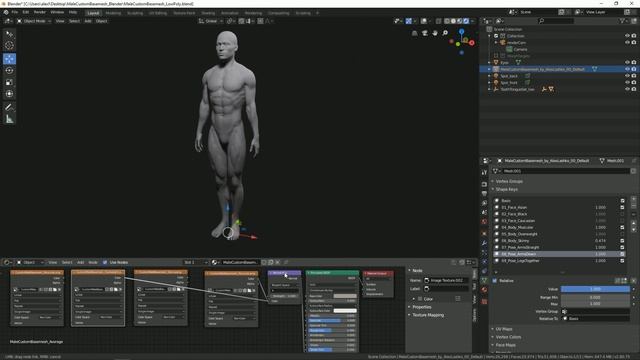Click the zoom magnifier icon in viewport
The width and height of the screenshot is (640, 360).
pos(445,33)
